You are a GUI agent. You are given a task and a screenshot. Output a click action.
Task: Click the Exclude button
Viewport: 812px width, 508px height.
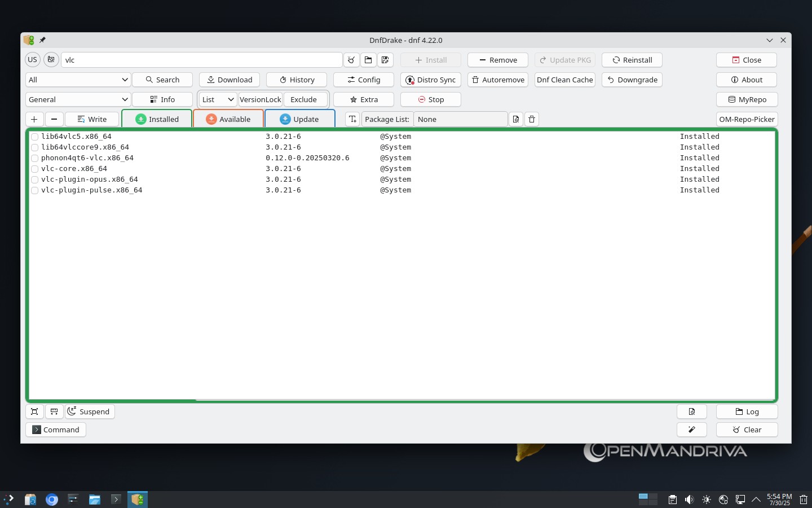pos(305,99)
